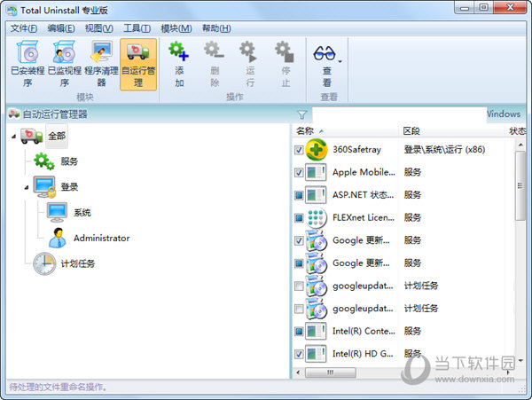Open the 模块(M) menu
532x400 pixels.
176,28
